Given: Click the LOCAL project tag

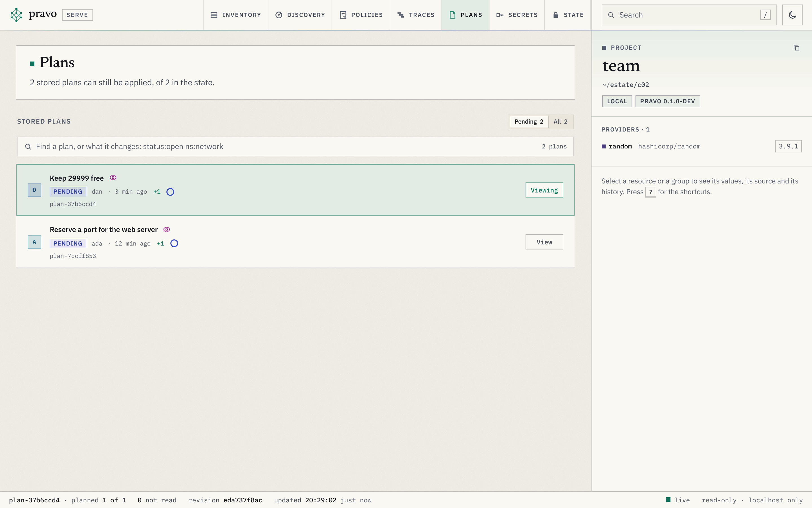Looking at the screenshot, I should coord(617,102).
